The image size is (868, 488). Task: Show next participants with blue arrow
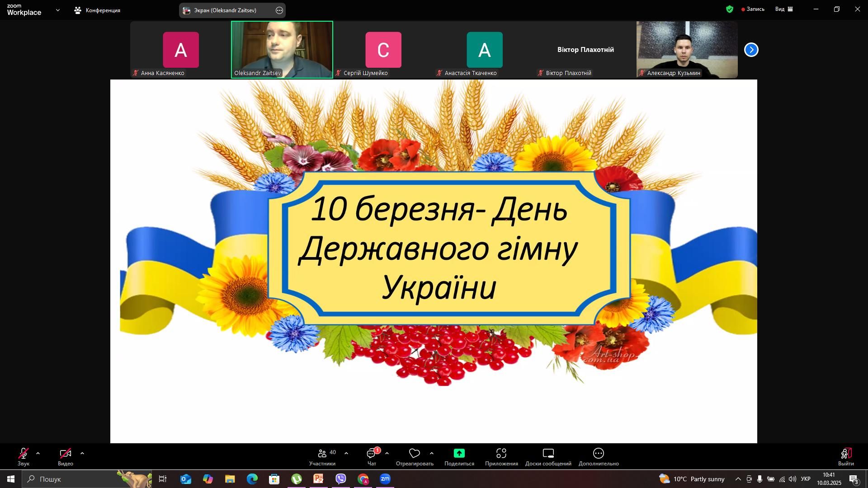[751, 50]
